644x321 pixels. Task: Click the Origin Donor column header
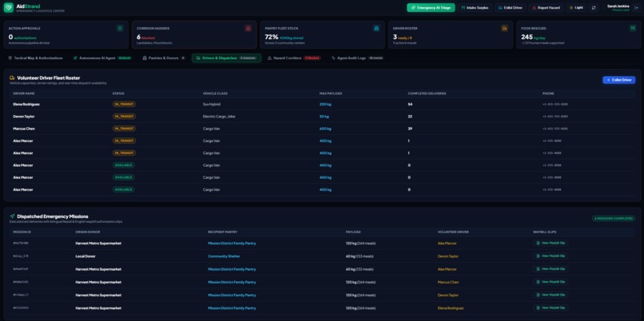click(x=85, y=232)
